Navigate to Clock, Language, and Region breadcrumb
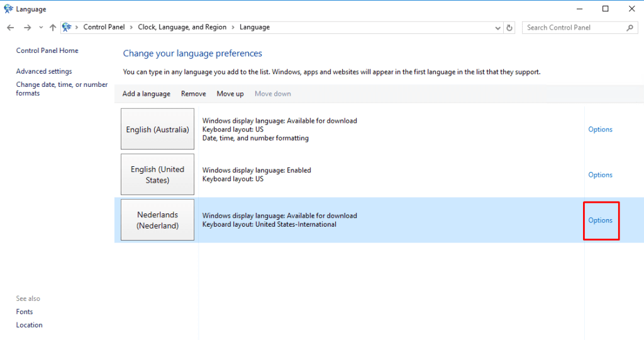Viewport: 644px width, 340px height. click(x=182, y=27)
